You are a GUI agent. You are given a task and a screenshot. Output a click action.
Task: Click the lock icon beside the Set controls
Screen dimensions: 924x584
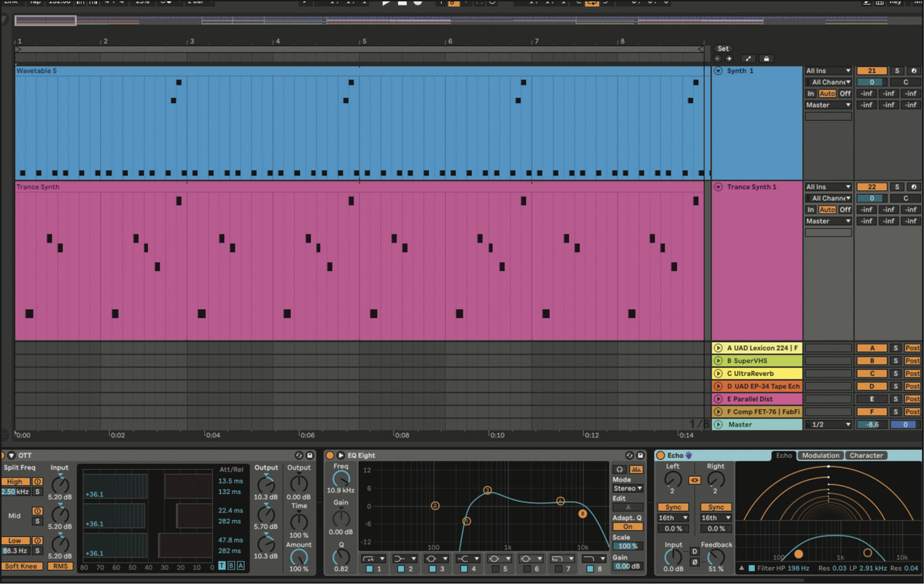click(x=766, y=59)
